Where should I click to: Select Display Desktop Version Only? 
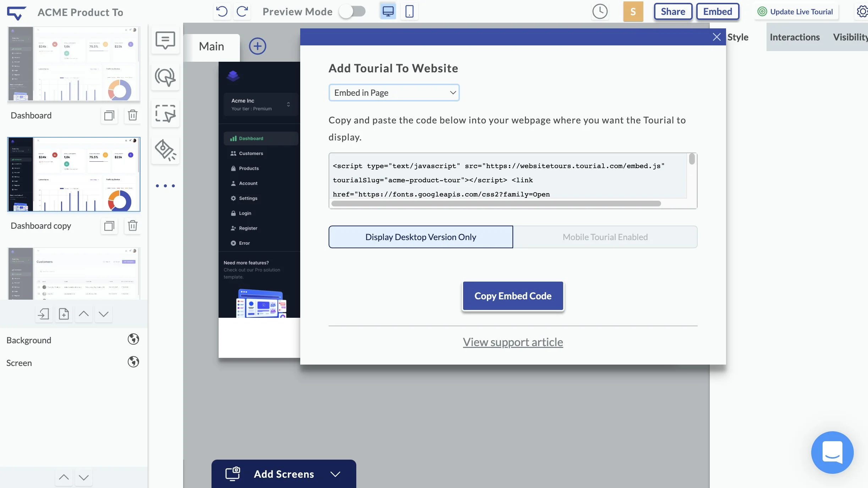pos(421,237)
